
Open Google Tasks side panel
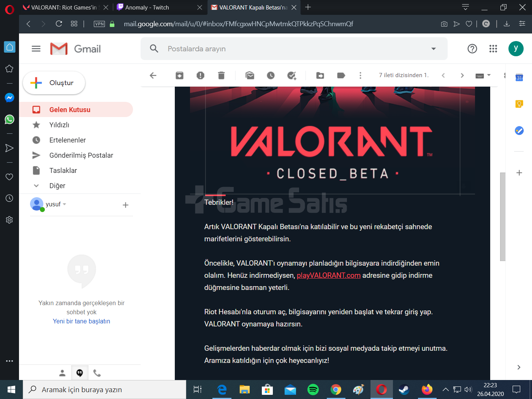coord(519,130)
